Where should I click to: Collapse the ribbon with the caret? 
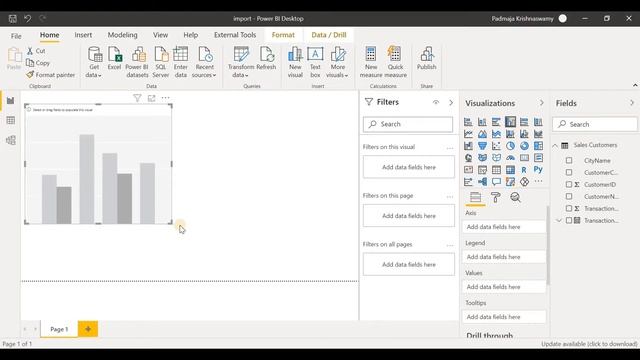635,85
